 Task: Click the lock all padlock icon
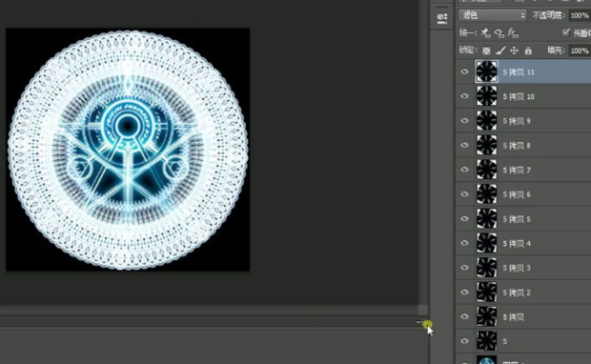coord(528,51)
